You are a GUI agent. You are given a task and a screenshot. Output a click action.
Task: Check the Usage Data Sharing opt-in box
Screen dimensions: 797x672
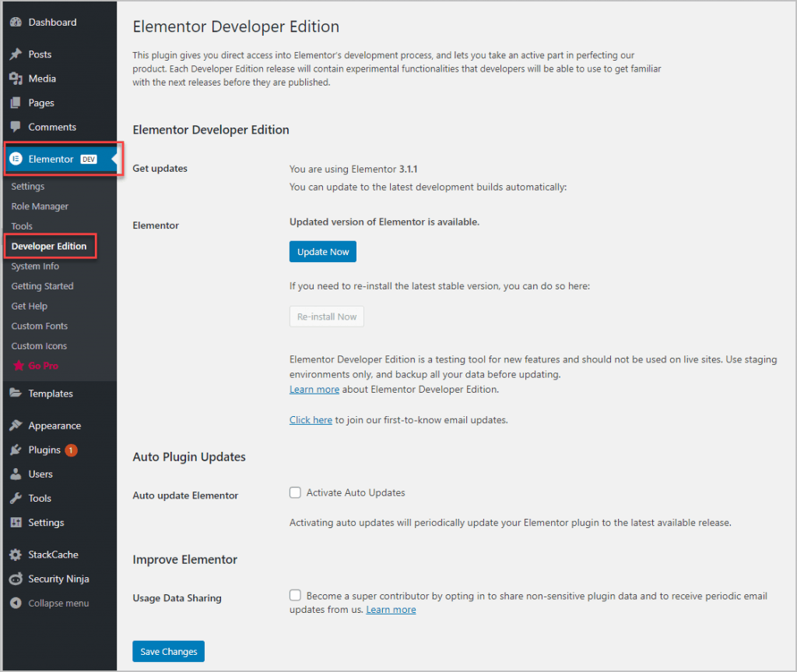[x=295, y=594]
